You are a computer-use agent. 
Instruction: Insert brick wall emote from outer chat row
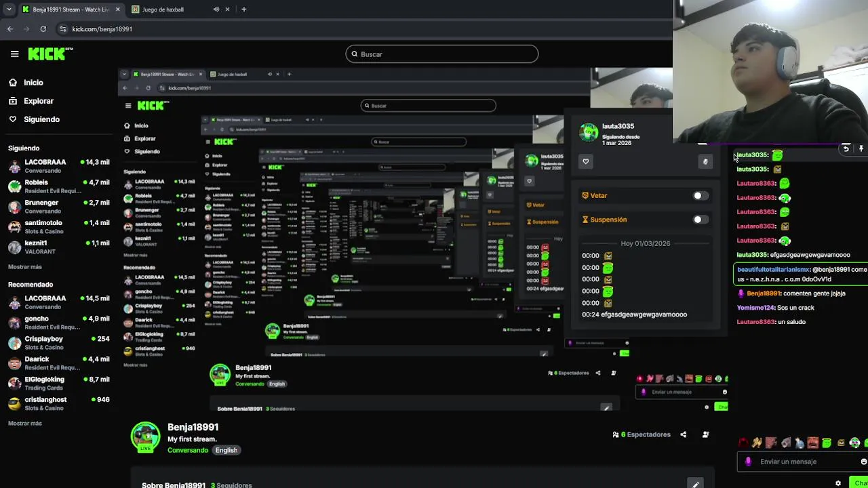[x=772, y=443]
